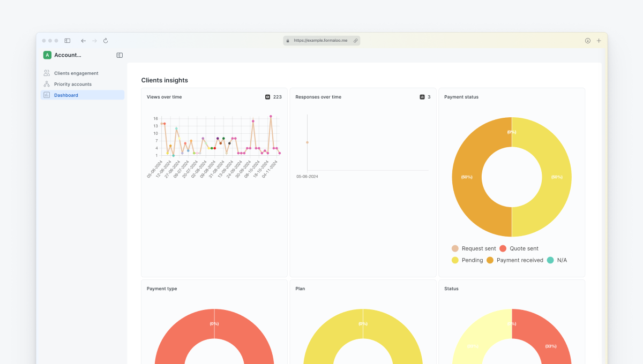
Task: Click the responses icon beside 3
Action: click(x=422, y=97)
